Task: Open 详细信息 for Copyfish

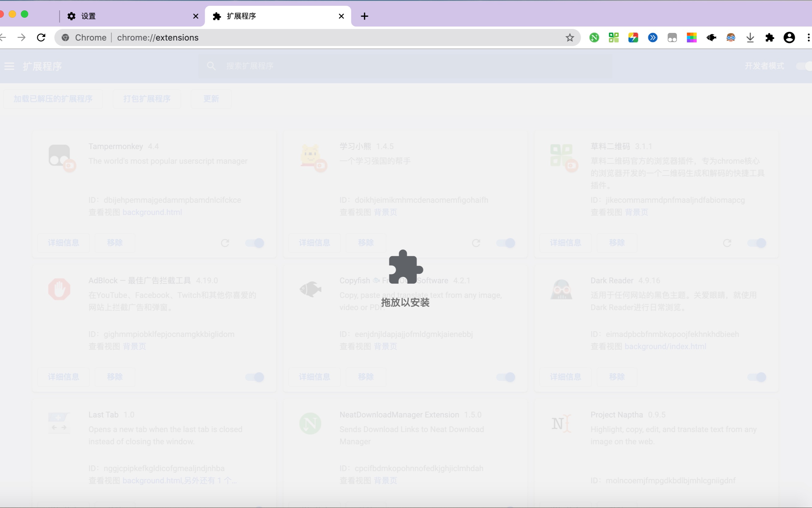Action: coord(314,377)
